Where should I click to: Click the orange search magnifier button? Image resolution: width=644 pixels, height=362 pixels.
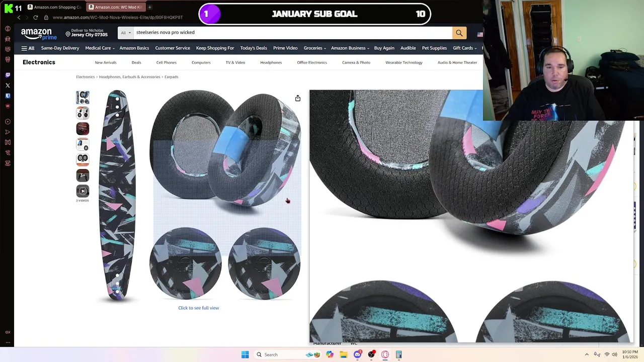pyautogui.click(x=459, y=33)
